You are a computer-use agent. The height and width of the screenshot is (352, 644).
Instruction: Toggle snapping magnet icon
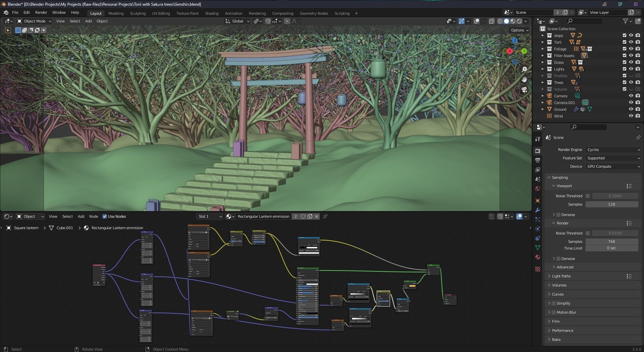(x=268, y=21)
